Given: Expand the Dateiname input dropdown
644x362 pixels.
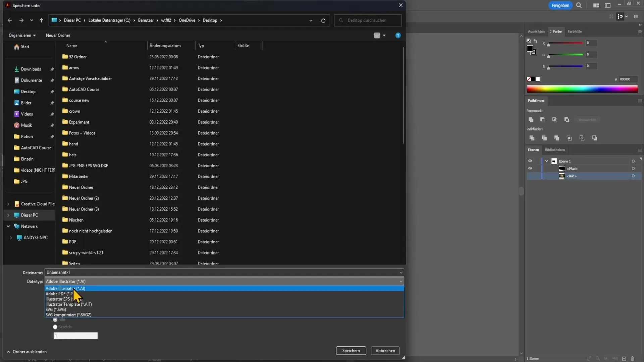Looking at the screenshot, I should (x=400, y=272).
